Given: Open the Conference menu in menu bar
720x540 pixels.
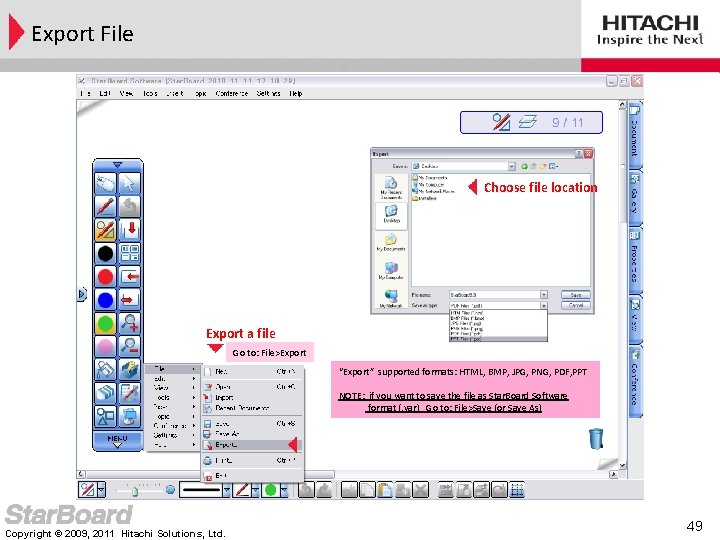Looking at the screenshot, I should coord(231,93).
